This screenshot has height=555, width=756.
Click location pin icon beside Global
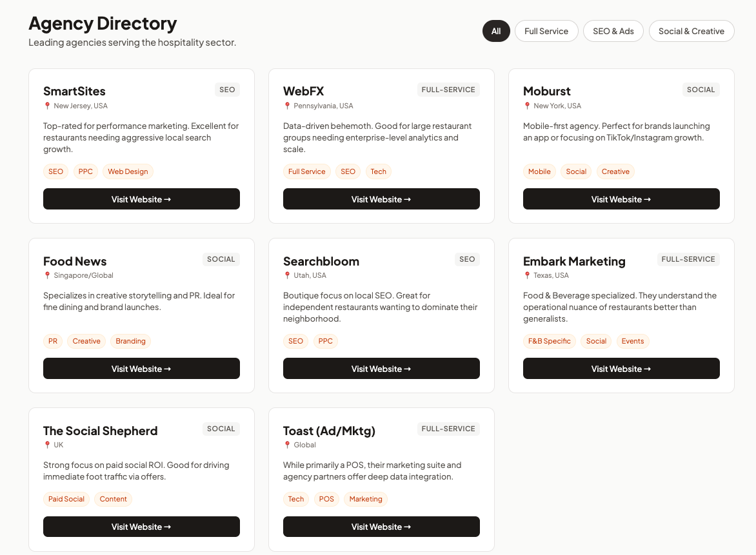pos(287,445)
